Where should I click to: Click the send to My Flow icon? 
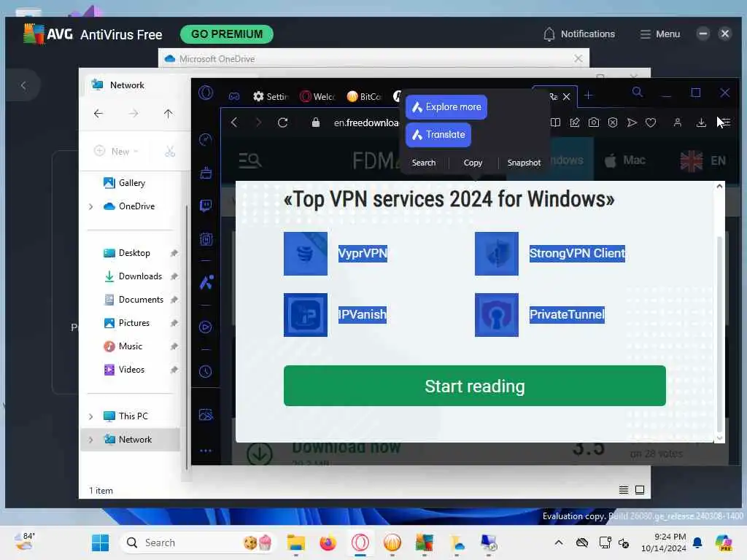point(632,122)
